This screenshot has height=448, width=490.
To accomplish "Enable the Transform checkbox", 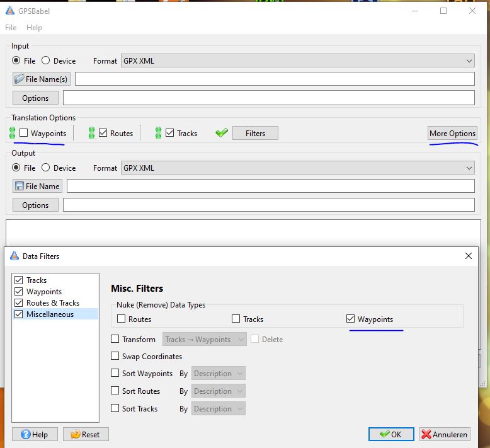I will 115,339.
